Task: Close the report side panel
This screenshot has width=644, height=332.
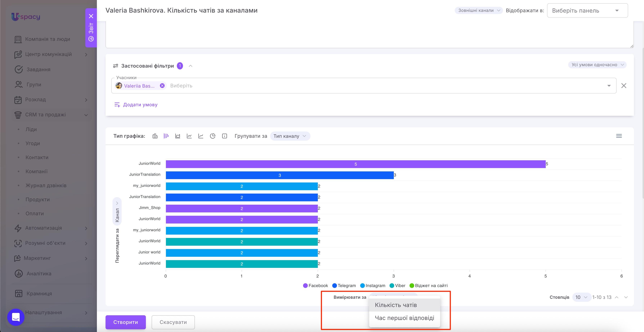Action: click(91, 16)
